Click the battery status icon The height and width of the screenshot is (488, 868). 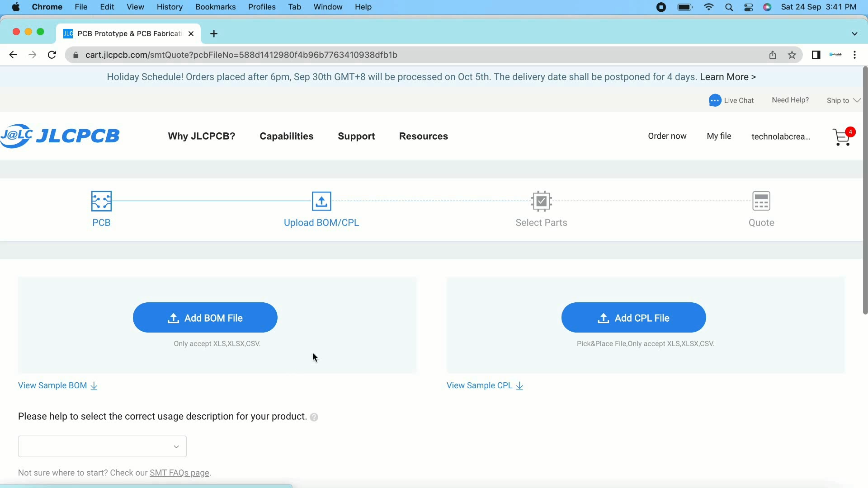[x=685, y=7]
